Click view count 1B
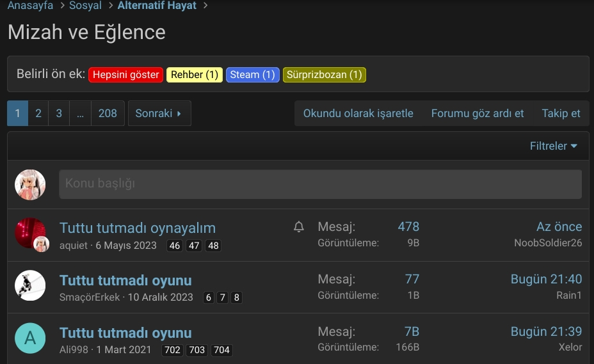The width and height of the screenshot is (594, 364). click(413, 295)
